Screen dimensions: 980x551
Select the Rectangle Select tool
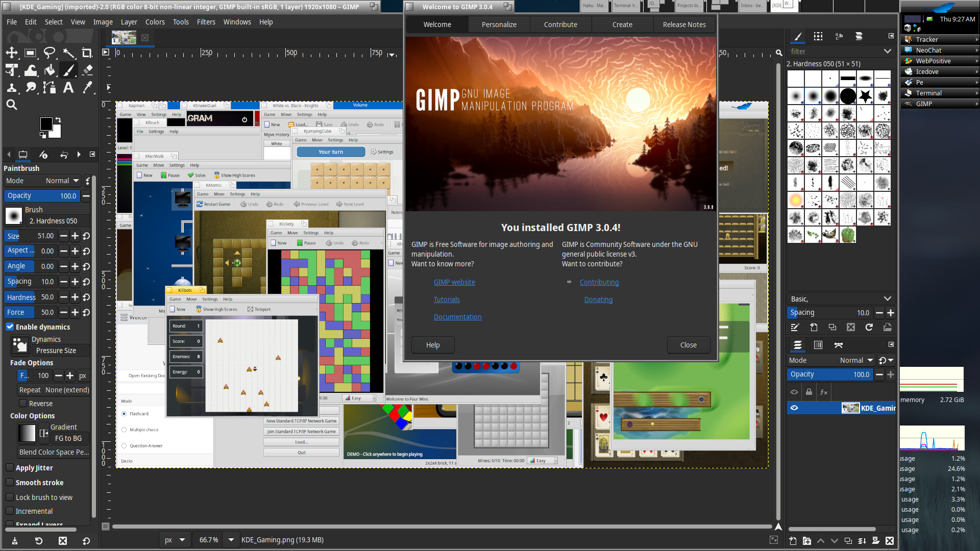(x=30, y=53)
